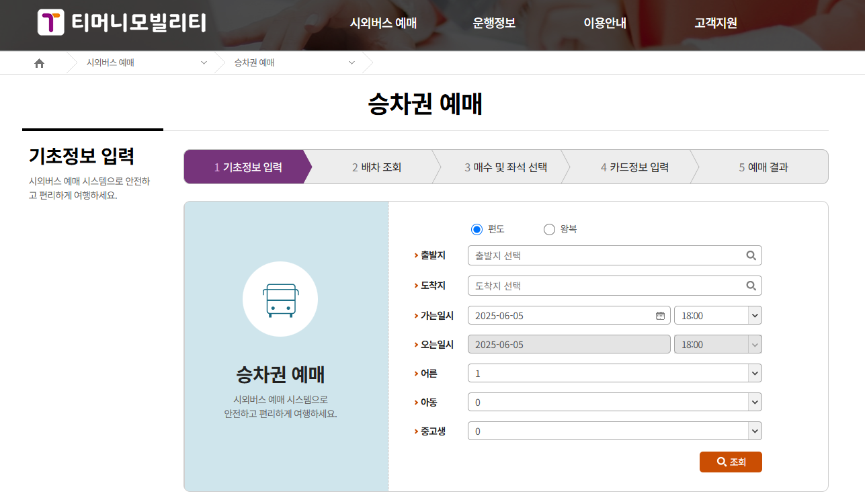Open the calendar picker for 가는일시

click(x=659, y=314)
